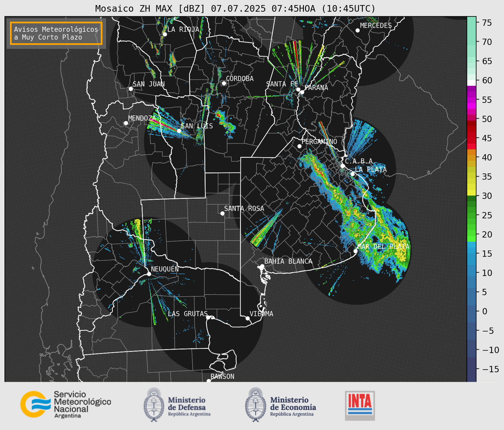Click the "SANTA FE" map label
Screen dimensions: 504x430
tap(282, 84)
